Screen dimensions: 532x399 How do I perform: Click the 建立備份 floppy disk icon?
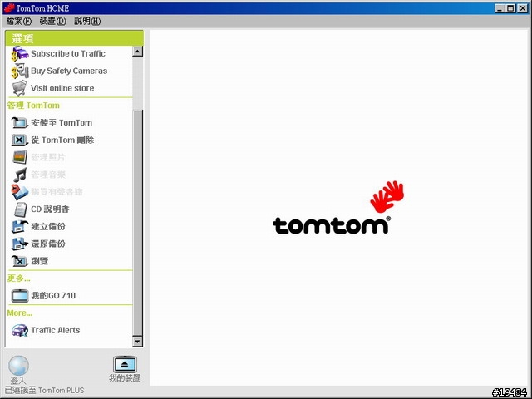[20, 226]
